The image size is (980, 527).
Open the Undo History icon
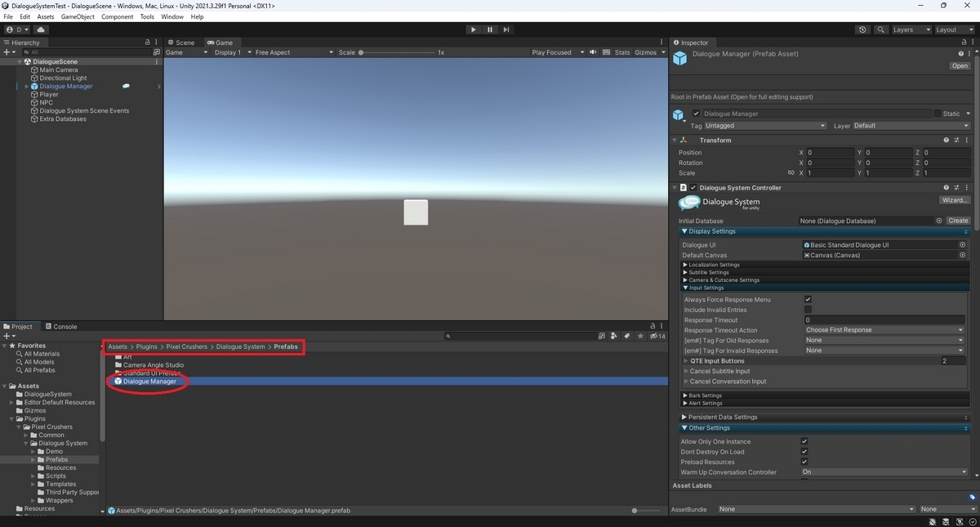[x=863, y=29]
